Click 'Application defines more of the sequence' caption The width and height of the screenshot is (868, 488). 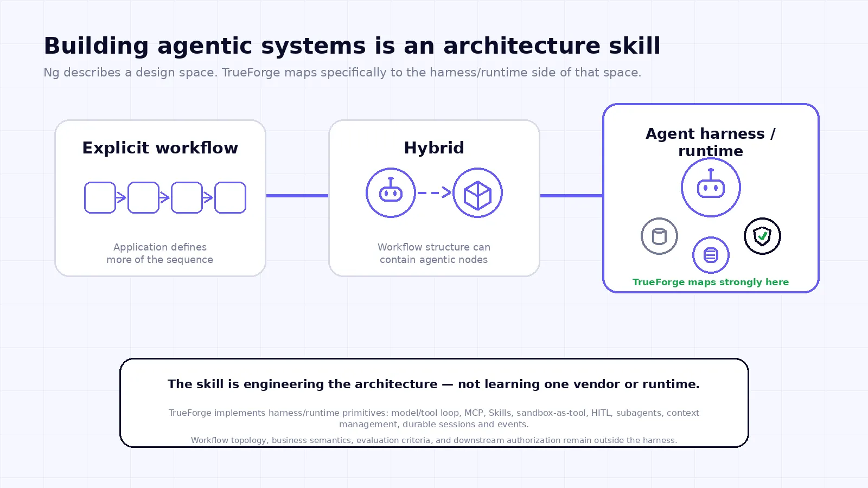[160, 253]
